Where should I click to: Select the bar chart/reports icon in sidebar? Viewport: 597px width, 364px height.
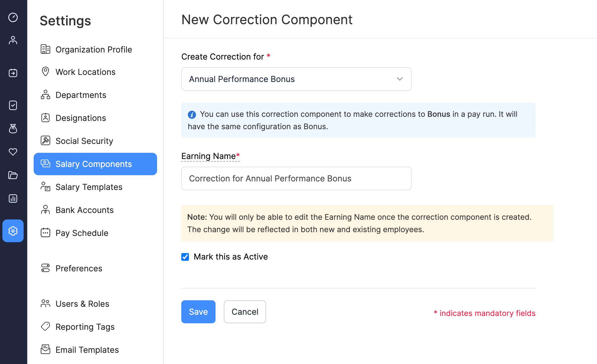click(x=13, y=199)
